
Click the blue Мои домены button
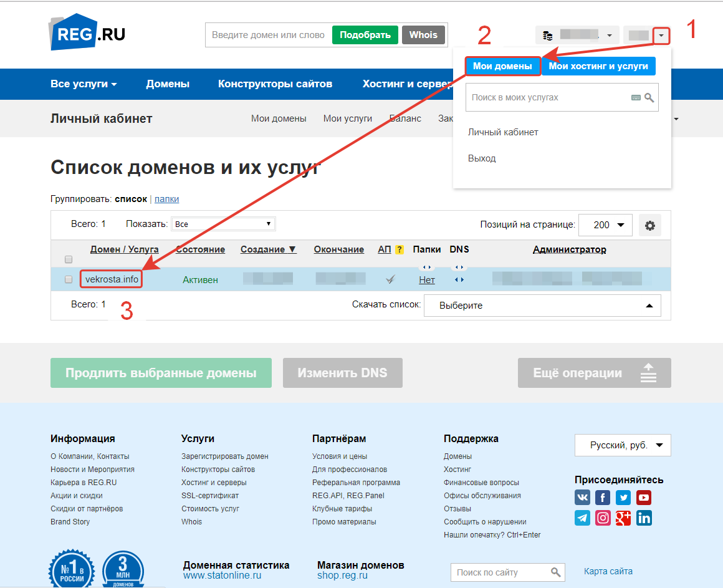pos(502,66)
